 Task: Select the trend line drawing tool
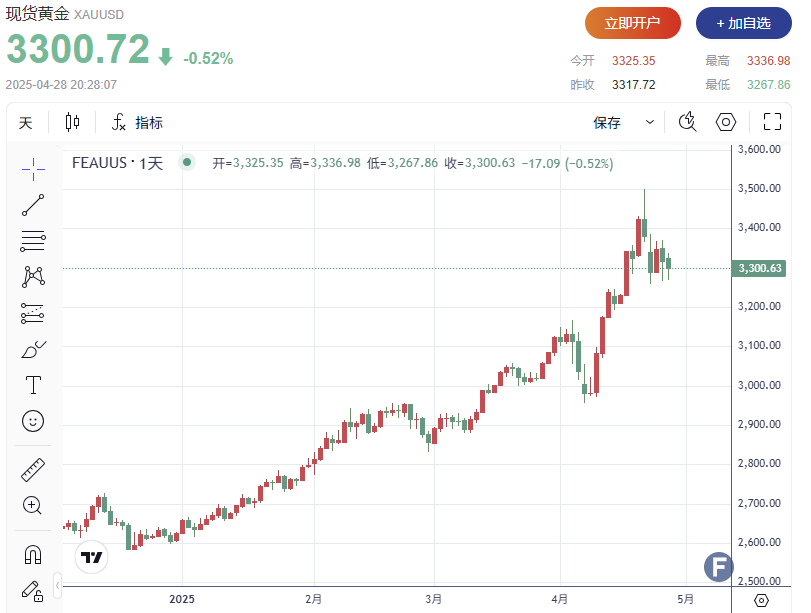coord(33,205)
